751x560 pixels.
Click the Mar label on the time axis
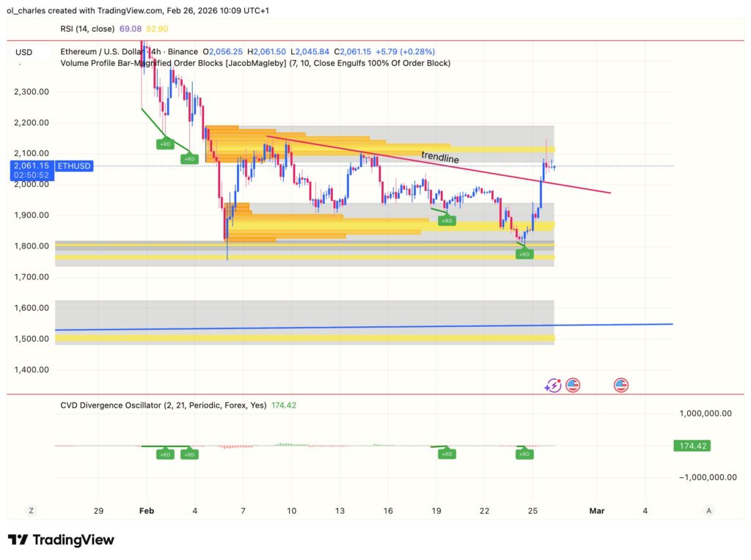pos(597,511)
